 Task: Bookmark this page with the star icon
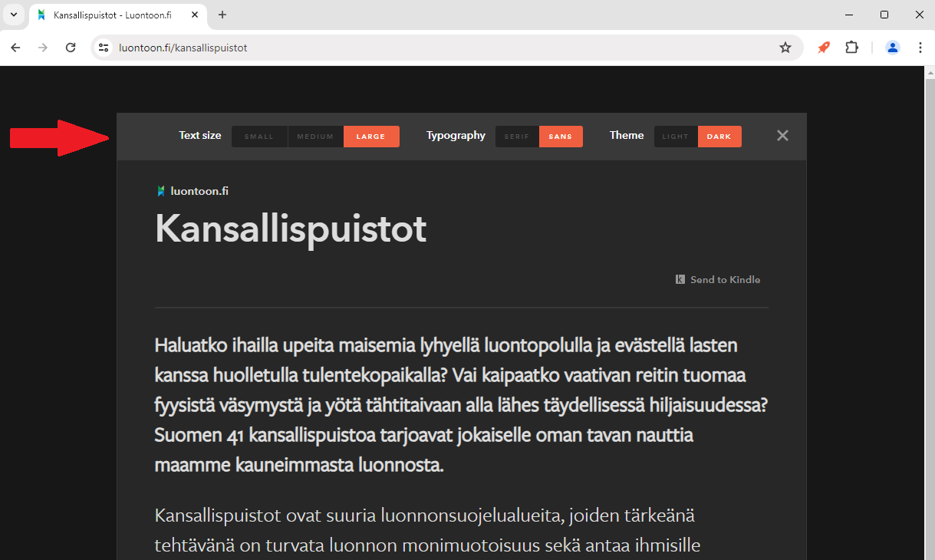tap(785, 48)
